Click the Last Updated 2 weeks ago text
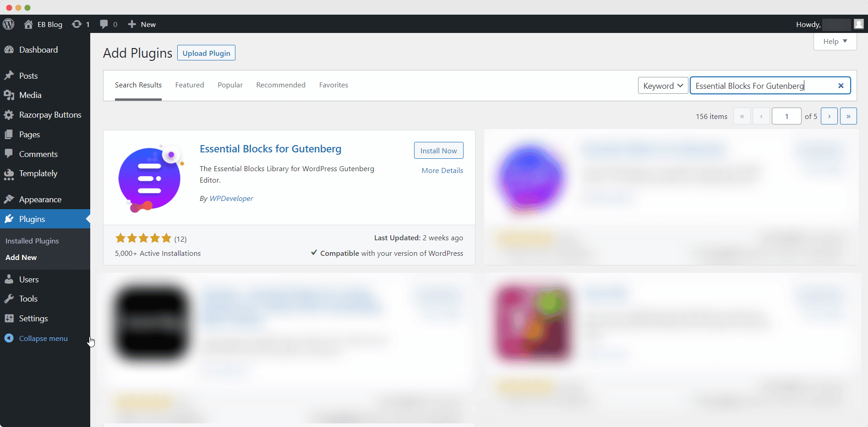The width and height of the screenshot is (868, 427). (x=418, y=238)
